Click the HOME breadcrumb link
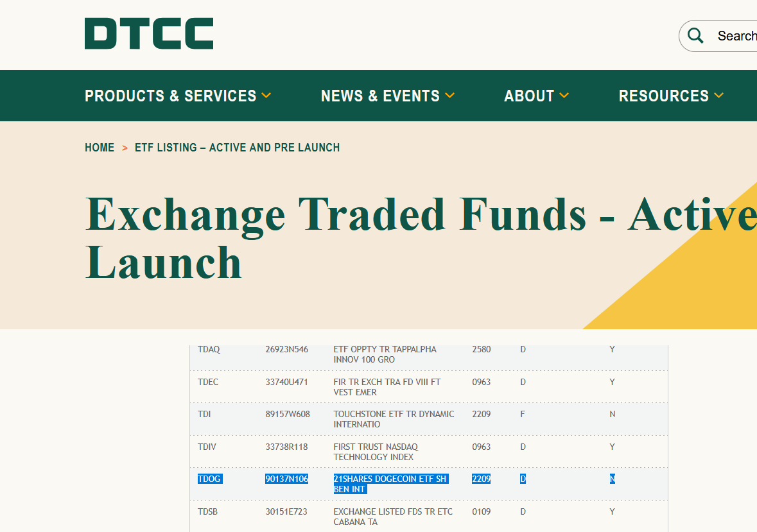 100,148
